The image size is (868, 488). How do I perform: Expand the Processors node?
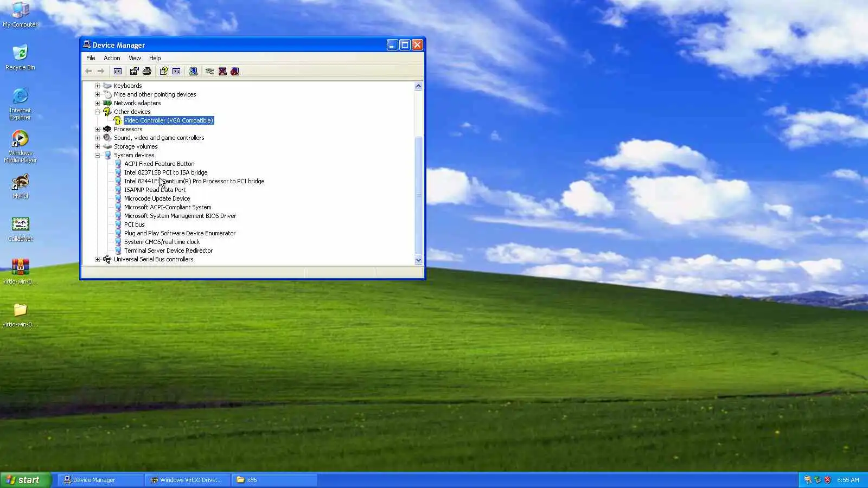[98, 129]
